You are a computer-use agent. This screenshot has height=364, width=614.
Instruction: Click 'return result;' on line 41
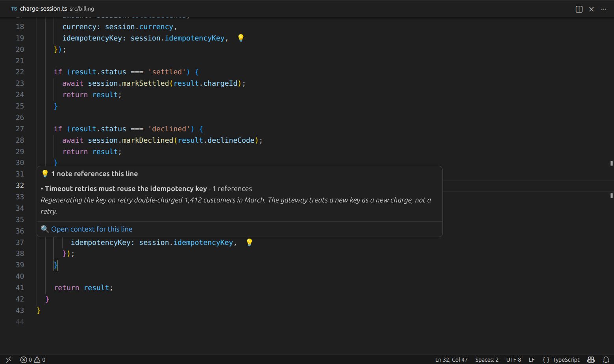[x=83, y=288]
